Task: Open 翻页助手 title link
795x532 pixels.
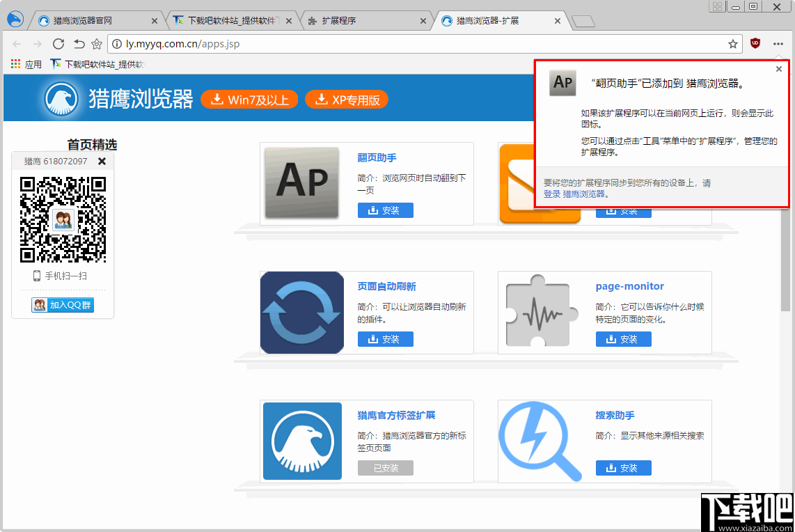Action: click(x=377, y=158)
